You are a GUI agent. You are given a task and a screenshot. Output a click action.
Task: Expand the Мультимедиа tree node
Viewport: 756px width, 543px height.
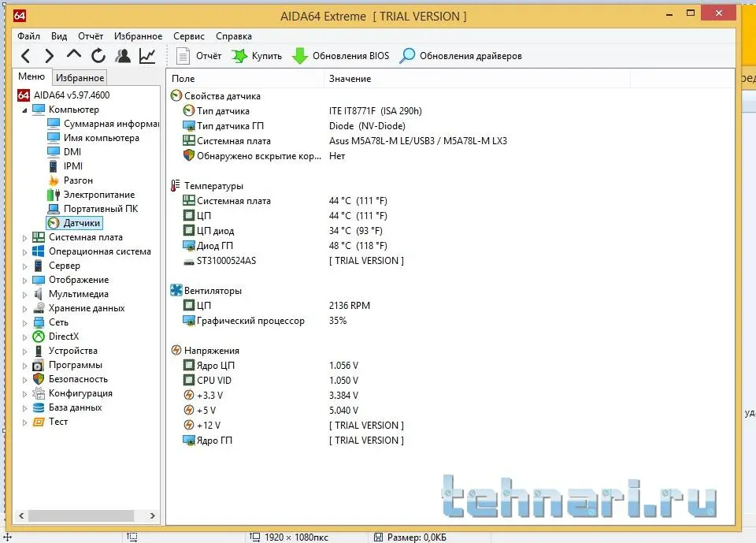tap(24, 295)
